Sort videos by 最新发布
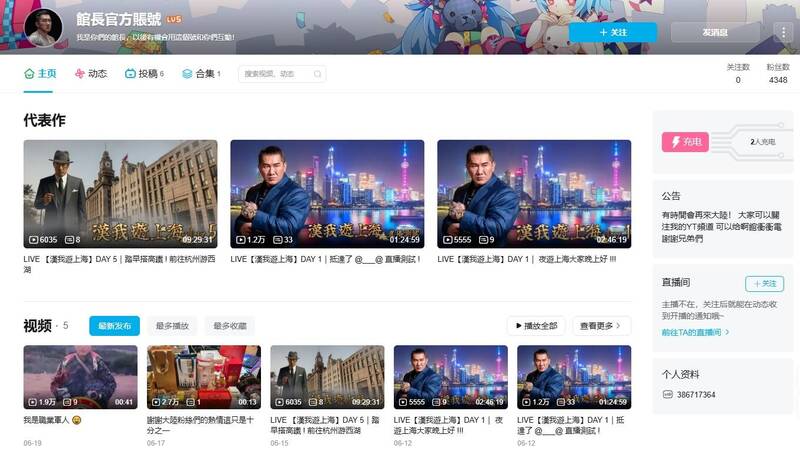800x458 pixels. click(x=114, y=325)
